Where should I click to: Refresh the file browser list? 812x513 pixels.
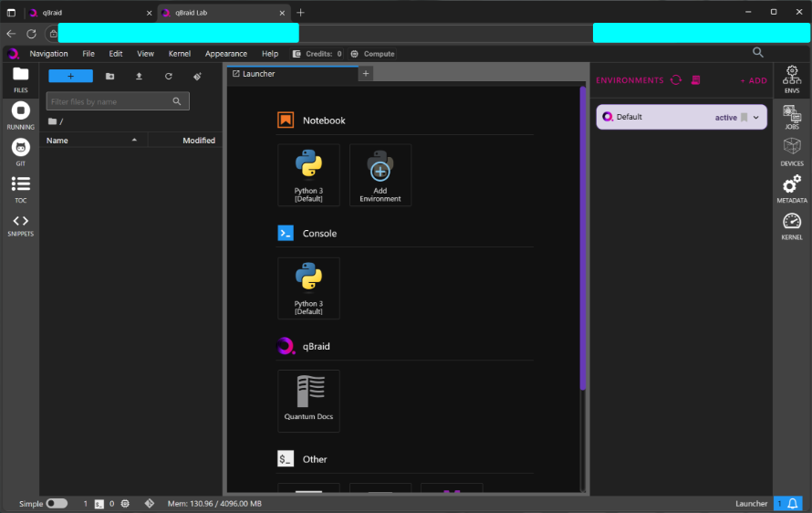168,76
